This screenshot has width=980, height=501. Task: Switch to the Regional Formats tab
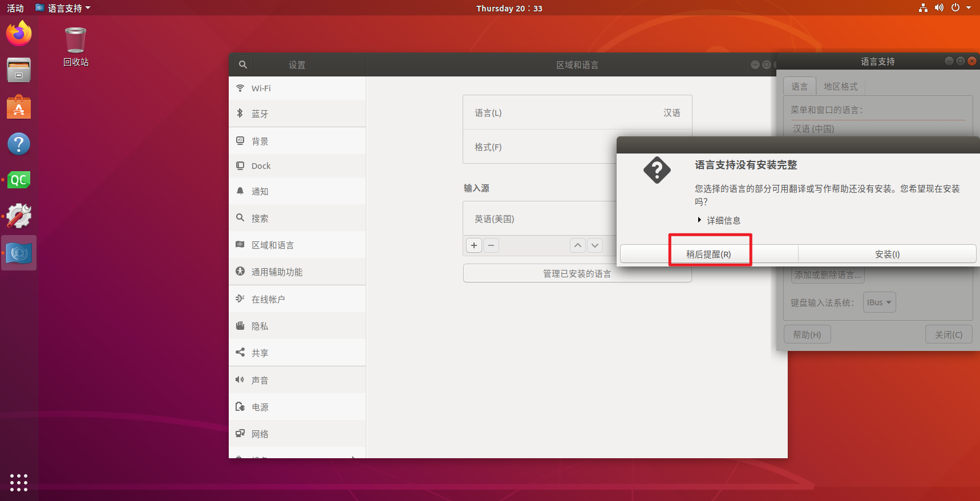[x=840, y=86]
